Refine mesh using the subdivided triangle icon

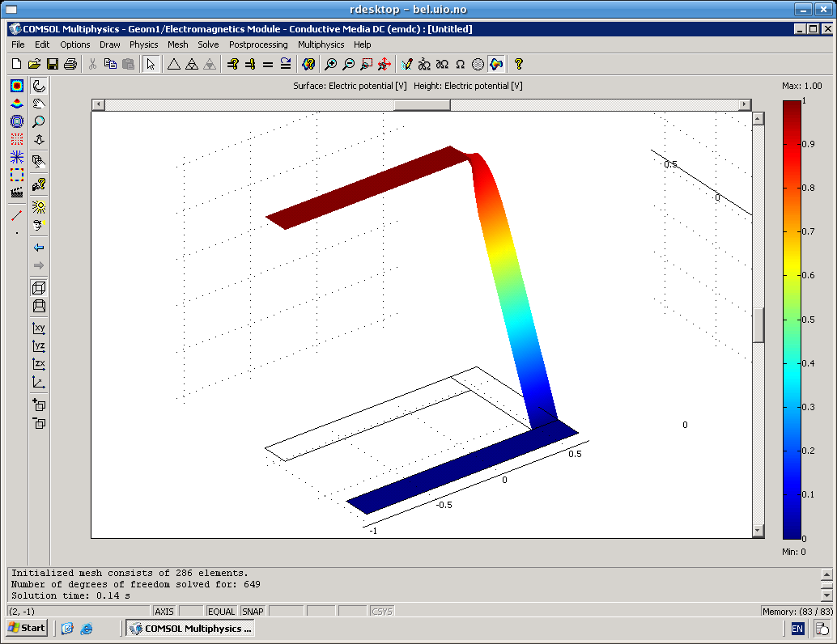192,64
